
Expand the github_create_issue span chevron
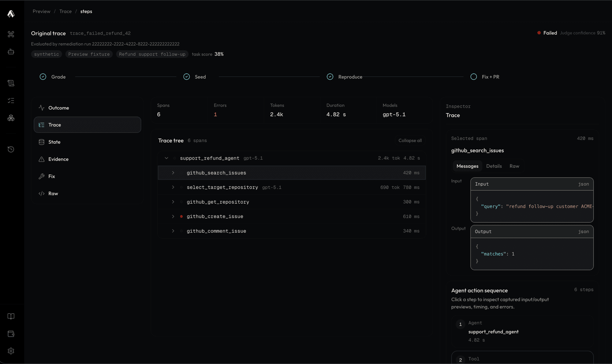173,216
